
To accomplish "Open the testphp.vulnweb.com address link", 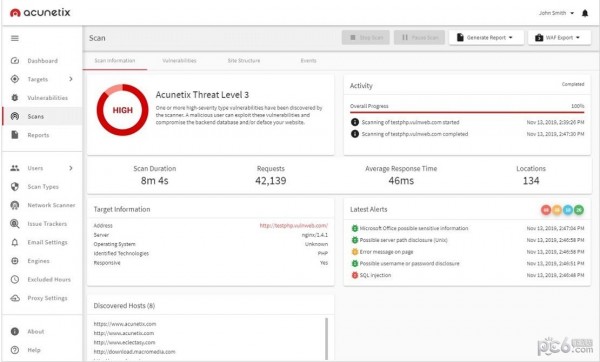I will point(293,225).
